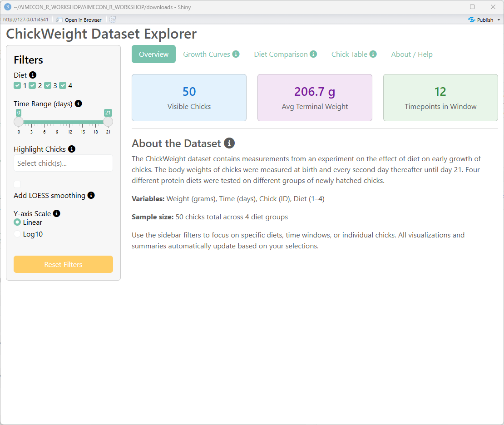This screenshot has height=425, width=504.
Task: Open the Select chick(s) dropdown
Action: [63, 163]
